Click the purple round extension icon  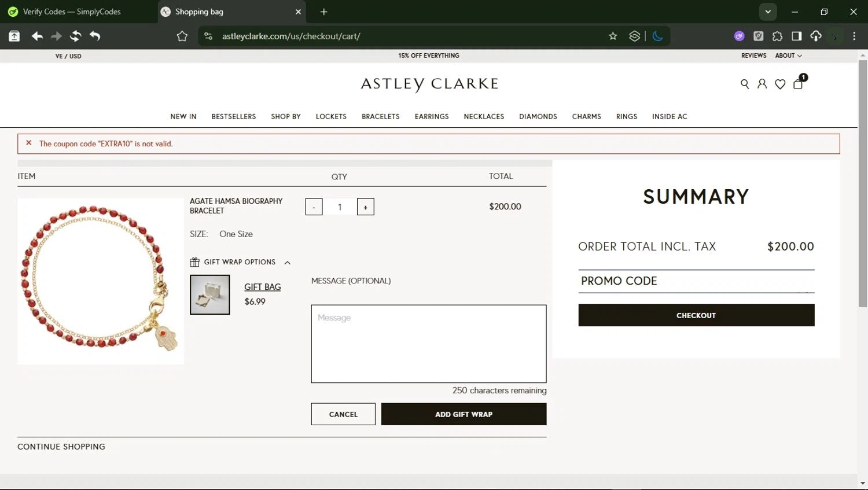pos(739,36)
